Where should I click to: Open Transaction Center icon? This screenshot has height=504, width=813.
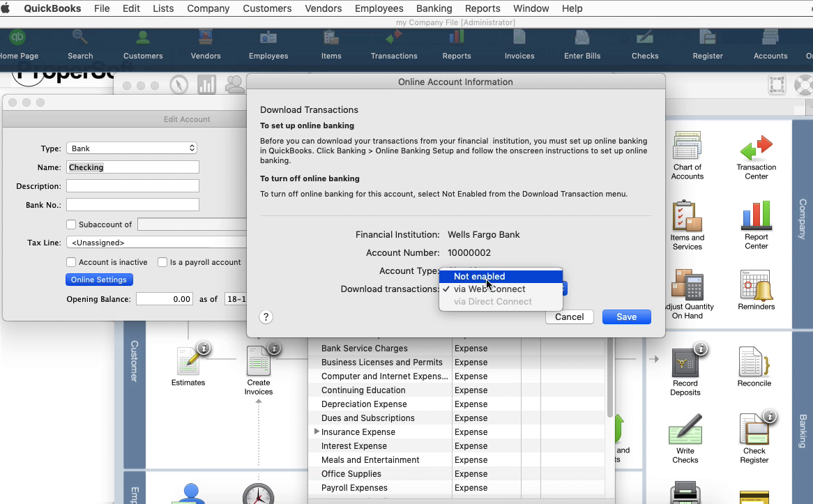(756, 157)
